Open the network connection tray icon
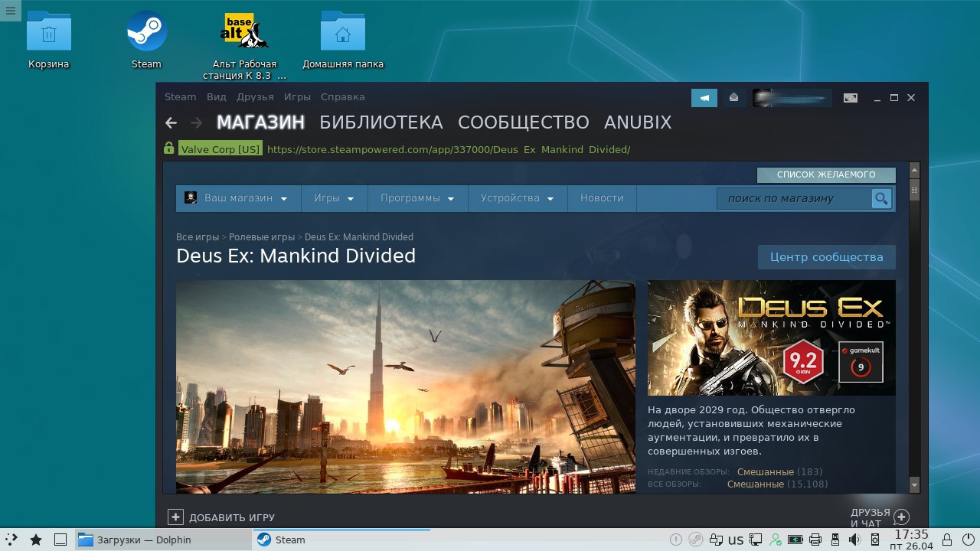The height and width of the screenshot is (551, 980). pos(756,540)
